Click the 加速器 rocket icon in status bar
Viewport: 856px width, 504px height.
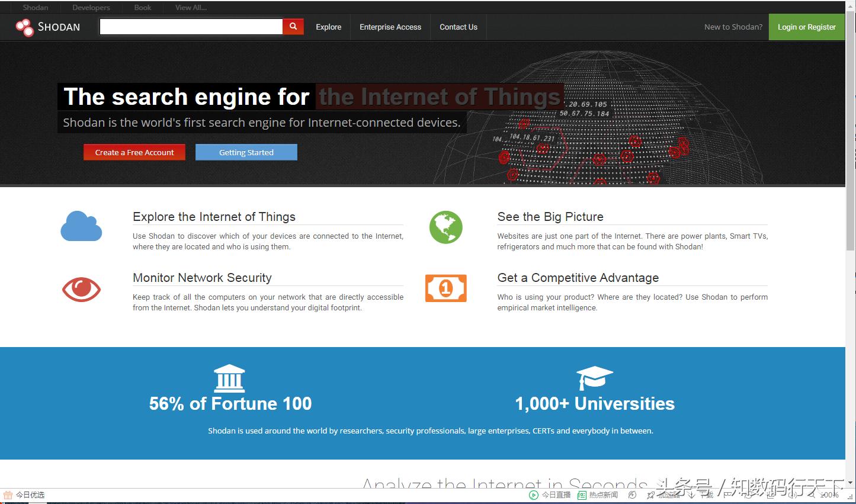[x=651, y=495]
